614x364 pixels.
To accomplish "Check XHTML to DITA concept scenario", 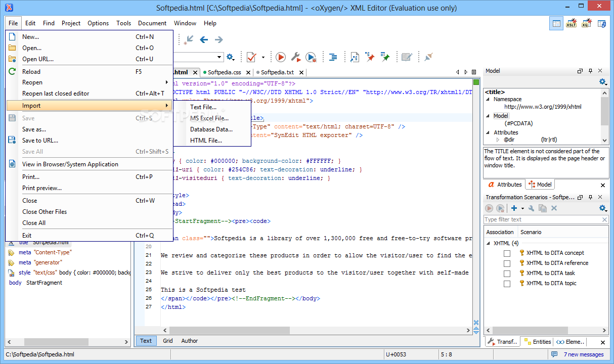I will point(507,253).
